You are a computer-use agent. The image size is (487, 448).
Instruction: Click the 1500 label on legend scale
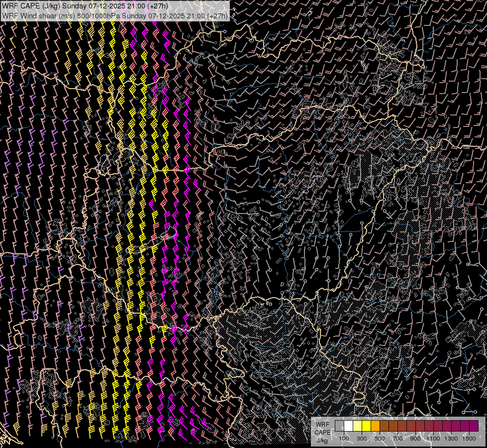point(469,439)
